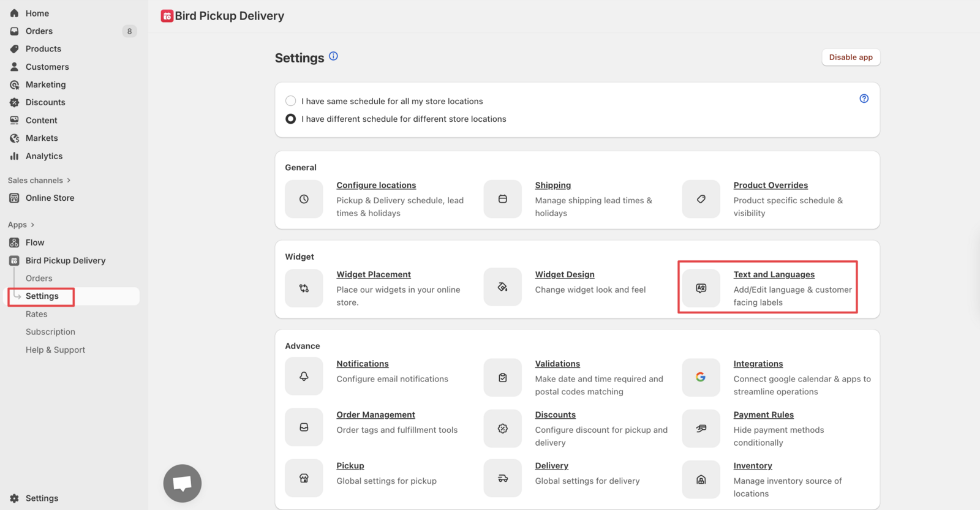This screenshot has height=510, width=980.
Task: Click the help question mark icon
Action: pos(864,99)
